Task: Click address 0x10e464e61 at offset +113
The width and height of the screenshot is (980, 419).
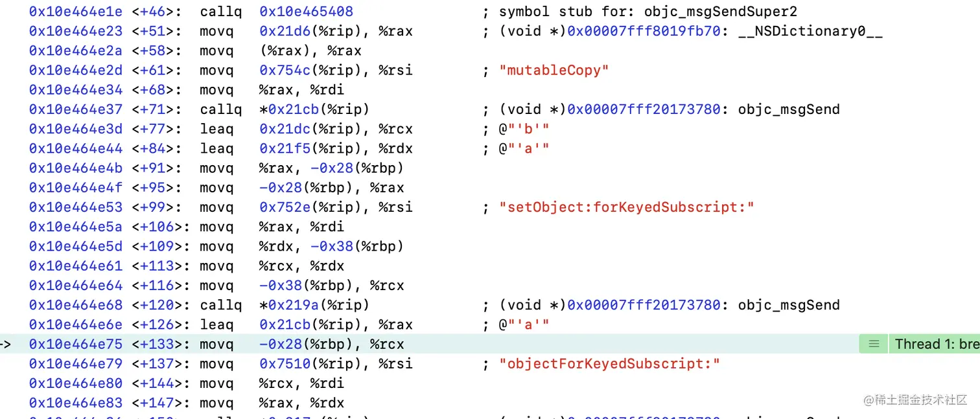Action: pyautogui.click(x=76, y=266)
